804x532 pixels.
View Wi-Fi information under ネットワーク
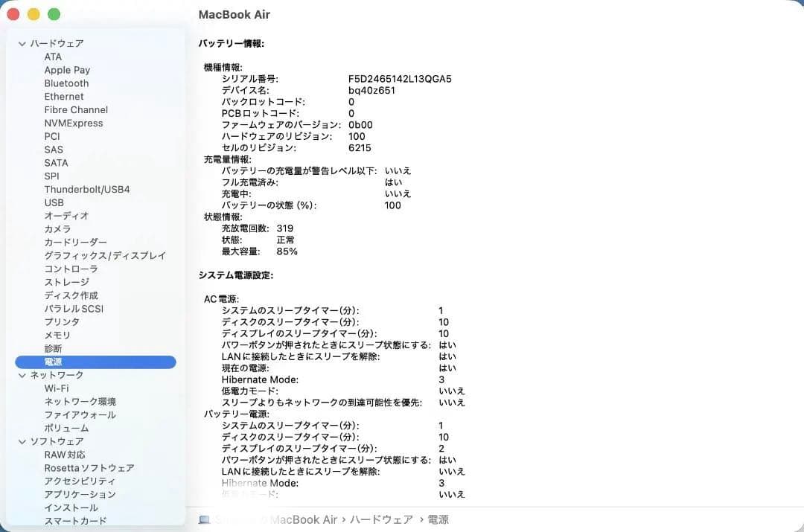[x=57, y=388]
